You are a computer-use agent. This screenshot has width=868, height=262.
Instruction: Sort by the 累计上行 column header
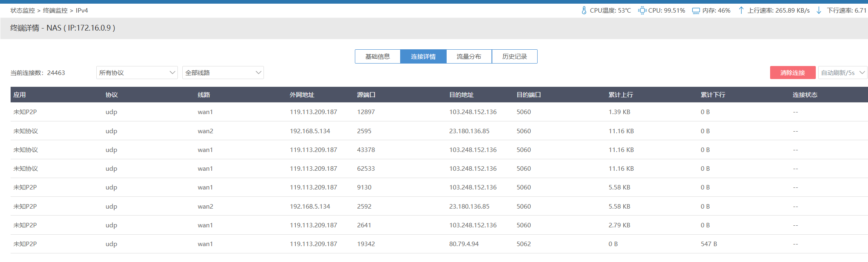pos(620,95)
